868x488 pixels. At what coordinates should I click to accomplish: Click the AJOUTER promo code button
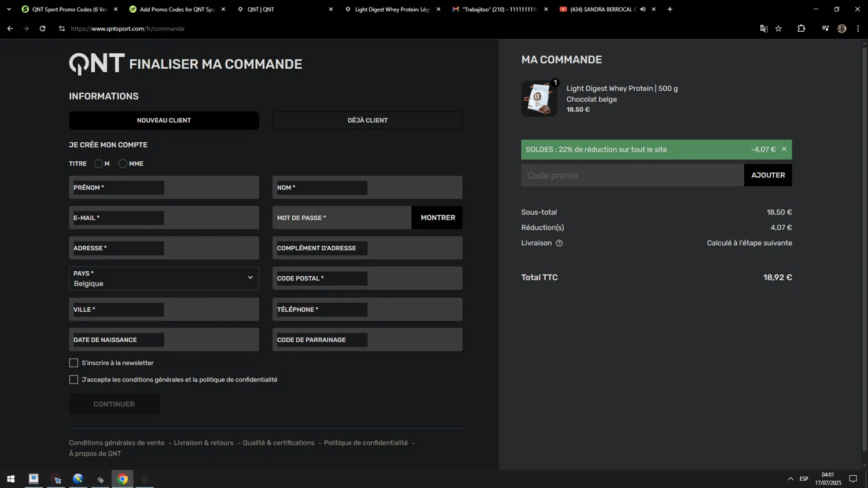[768, 175]
